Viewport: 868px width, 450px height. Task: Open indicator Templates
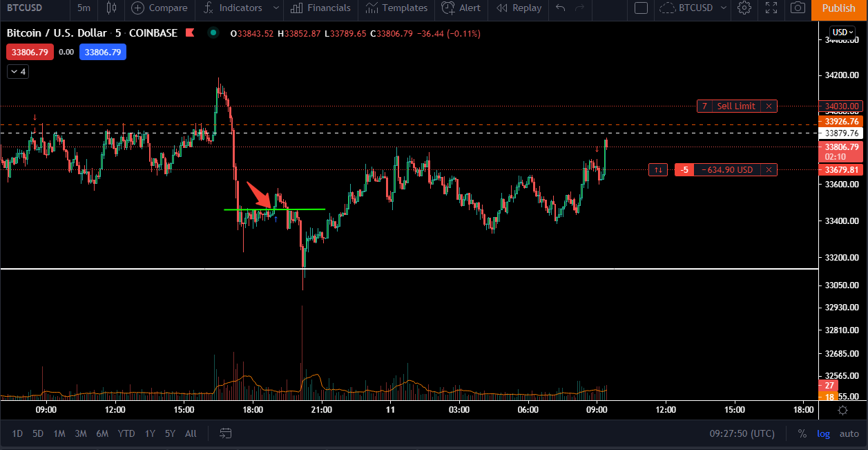point(372,8)
